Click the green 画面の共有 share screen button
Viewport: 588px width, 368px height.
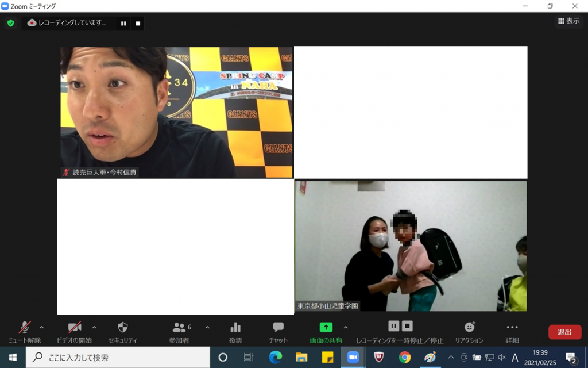tap(326, 333)
